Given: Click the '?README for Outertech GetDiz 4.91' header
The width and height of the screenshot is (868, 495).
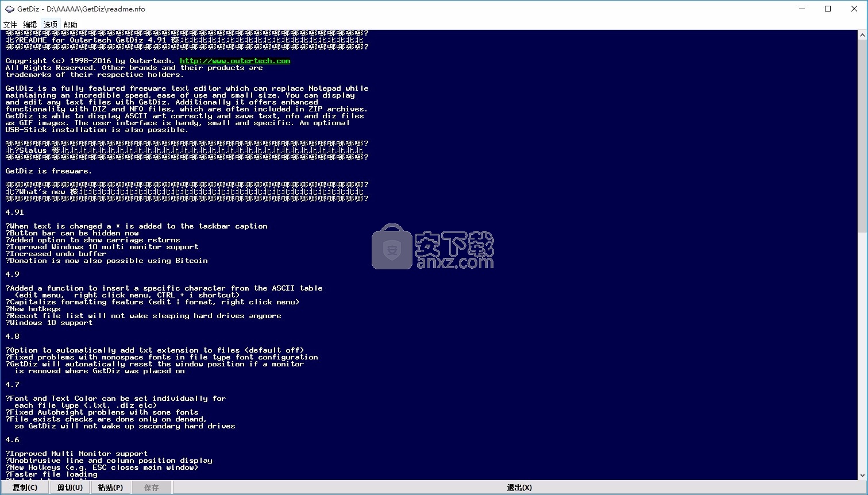Looking at the screenshot, I should (184, 40).
